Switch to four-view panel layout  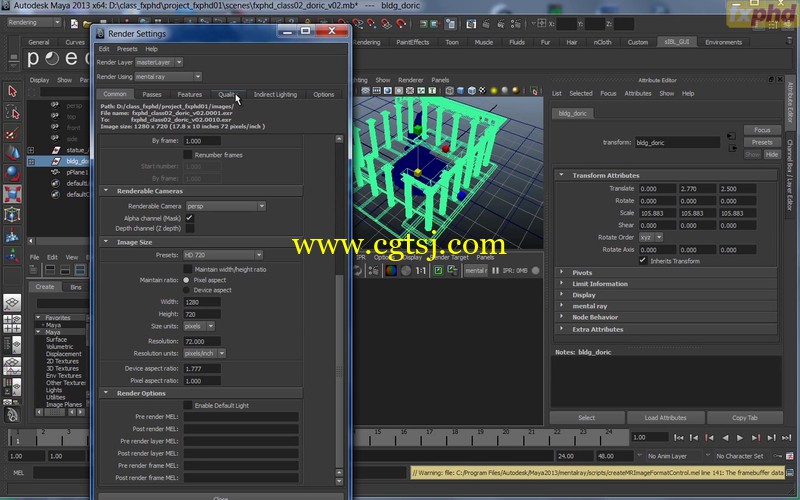[12, 323]
